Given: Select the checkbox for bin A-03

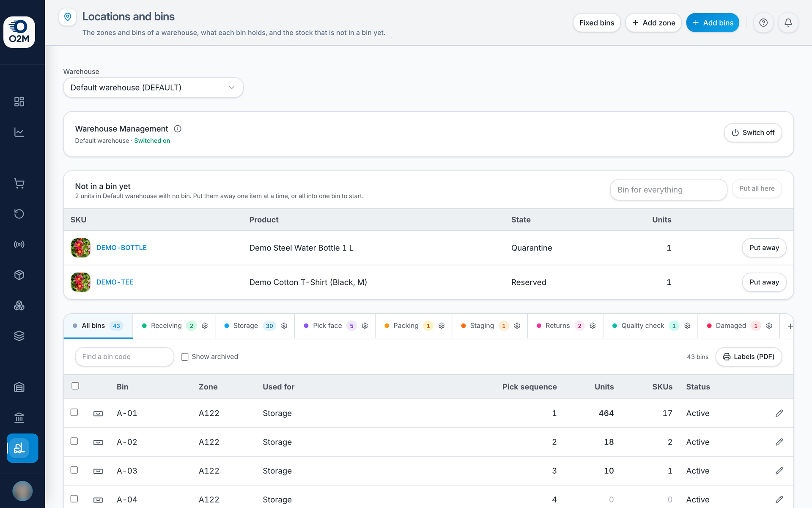Looking at the screenshot, I should coord(74,470).
